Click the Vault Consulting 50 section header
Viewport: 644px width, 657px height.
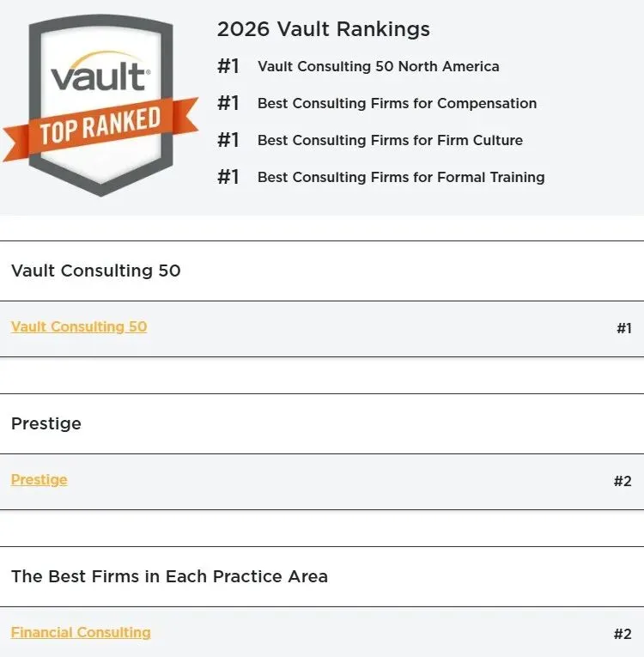tap(95, 271)
